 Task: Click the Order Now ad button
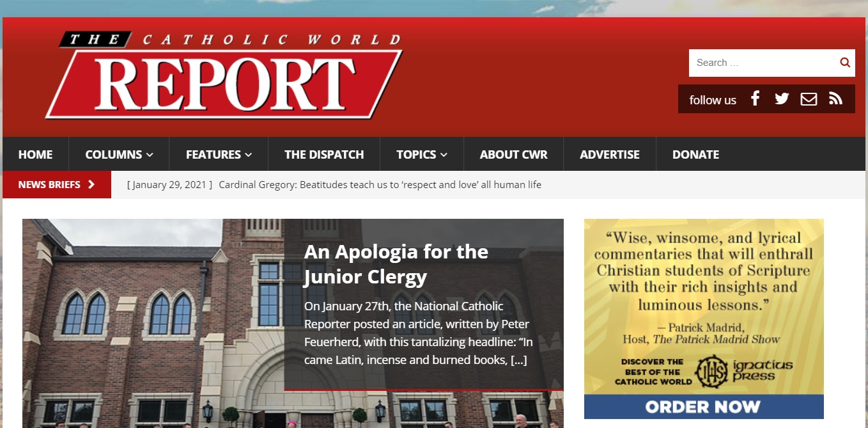[703, 407]
